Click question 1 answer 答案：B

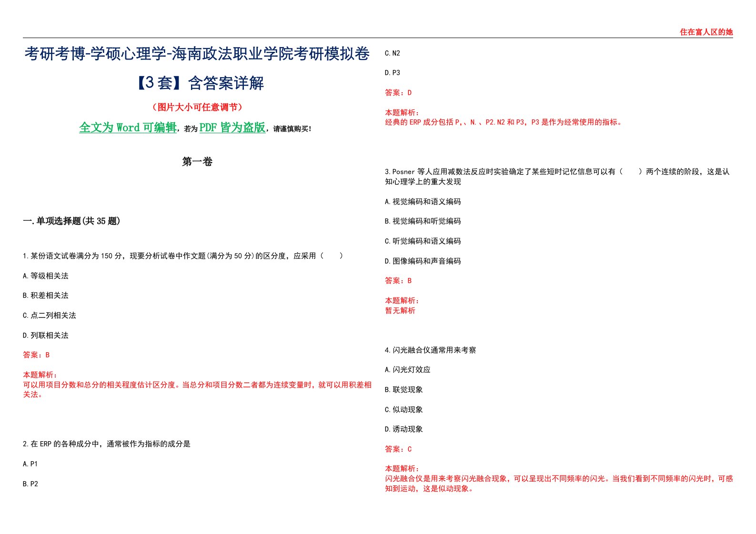pyautogui.click(x=36, y=355)
